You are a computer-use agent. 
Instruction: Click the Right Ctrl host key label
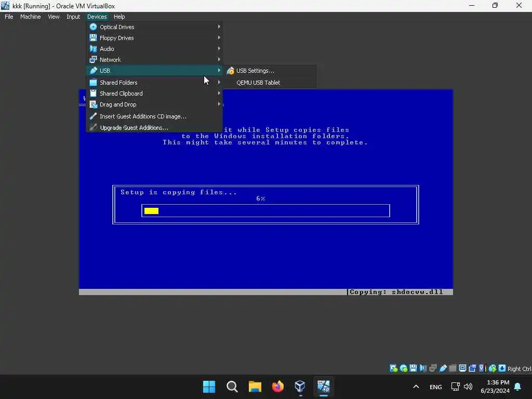[x=520, y=369]
